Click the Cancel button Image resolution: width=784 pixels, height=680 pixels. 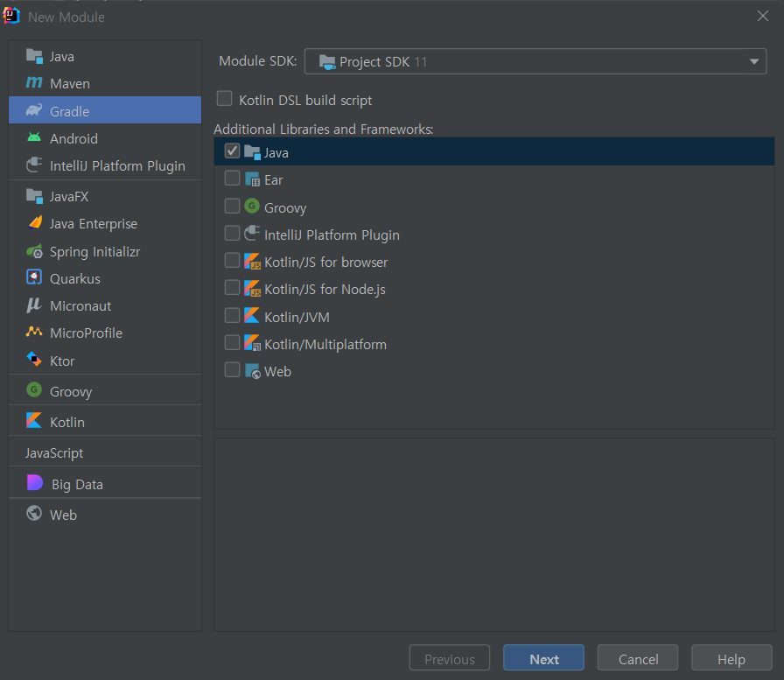pos(638,658)
